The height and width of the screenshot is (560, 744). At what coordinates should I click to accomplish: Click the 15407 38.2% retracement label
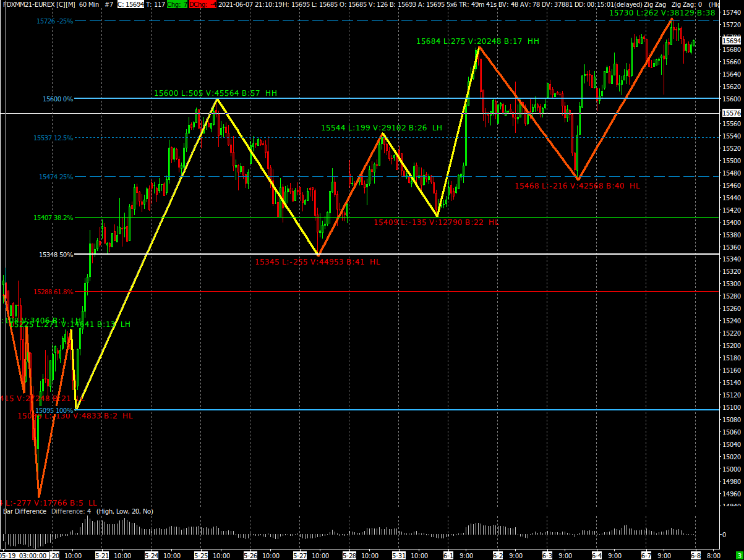coord(53,218)
